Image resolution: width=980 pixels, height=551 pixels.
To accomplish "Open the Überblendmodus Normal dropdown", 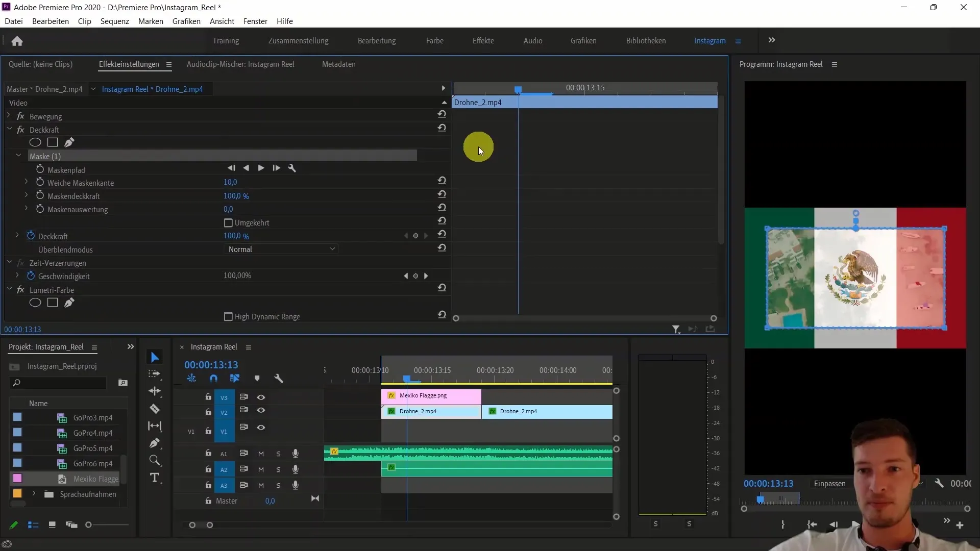I will [281, 249].
